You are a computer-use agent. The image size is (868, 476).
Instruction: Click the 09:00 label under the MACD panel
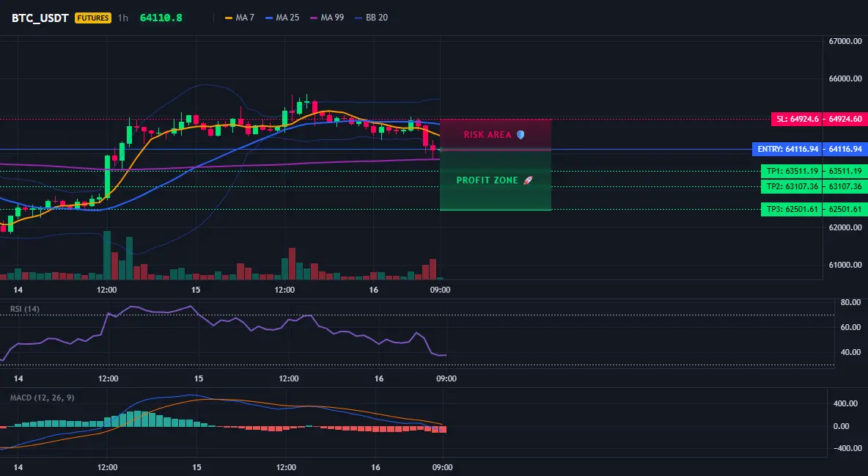tap(442, 467)
